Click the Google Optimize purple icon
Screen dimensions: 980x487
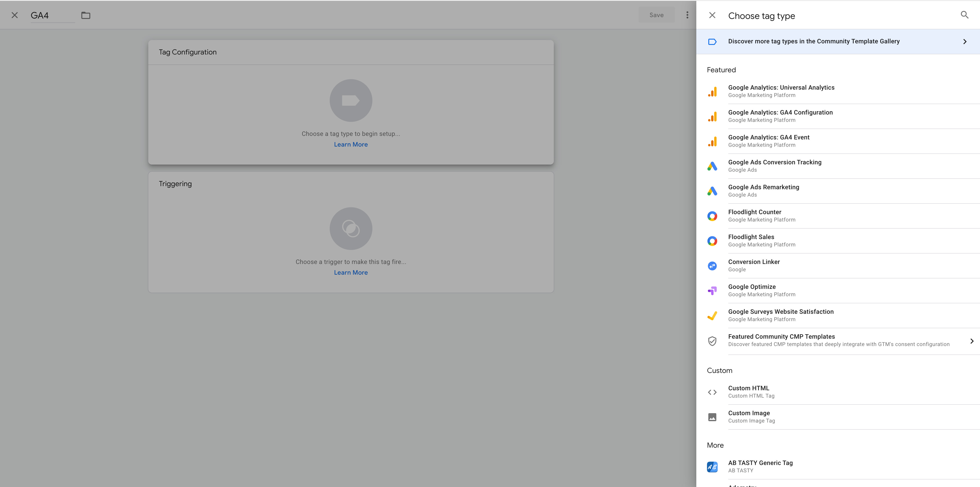[712, 291]
